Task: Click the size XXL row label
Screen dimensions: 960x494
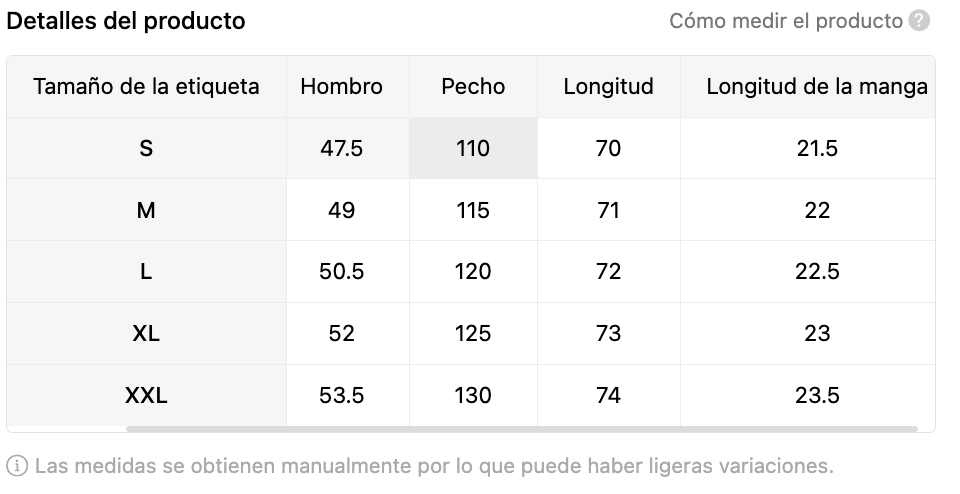Action: [146, 395]
